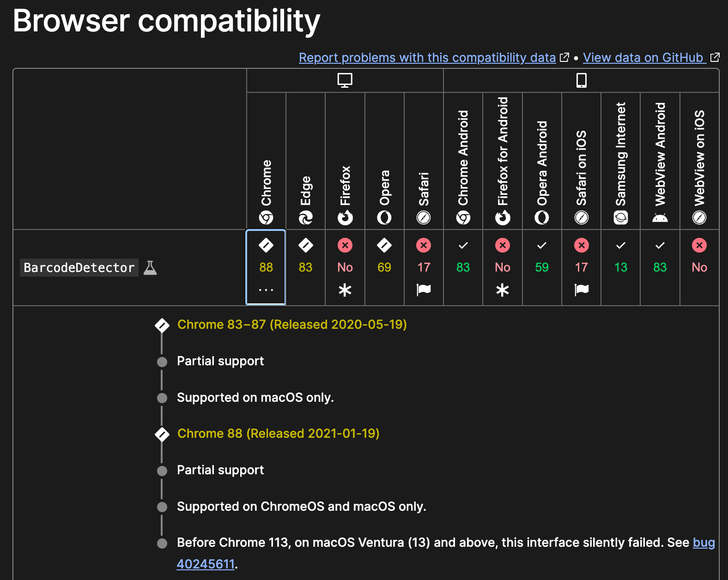Click the WebView on iOS compass logo
The height and width of the screenshot is (580, 728).
click(699, 217)
